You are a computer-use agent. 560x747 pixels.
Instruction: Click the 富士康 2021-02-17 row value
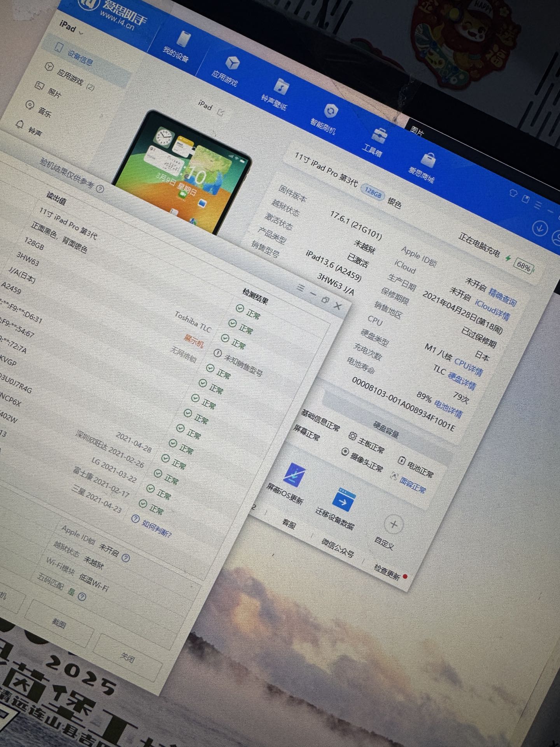pos(101,482)
